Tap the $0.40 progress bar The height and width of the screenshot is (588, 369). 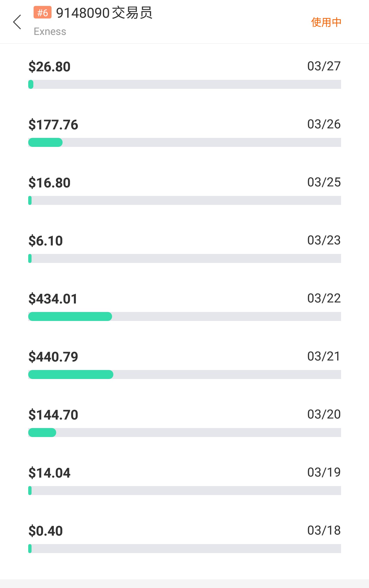coord(185,549)
